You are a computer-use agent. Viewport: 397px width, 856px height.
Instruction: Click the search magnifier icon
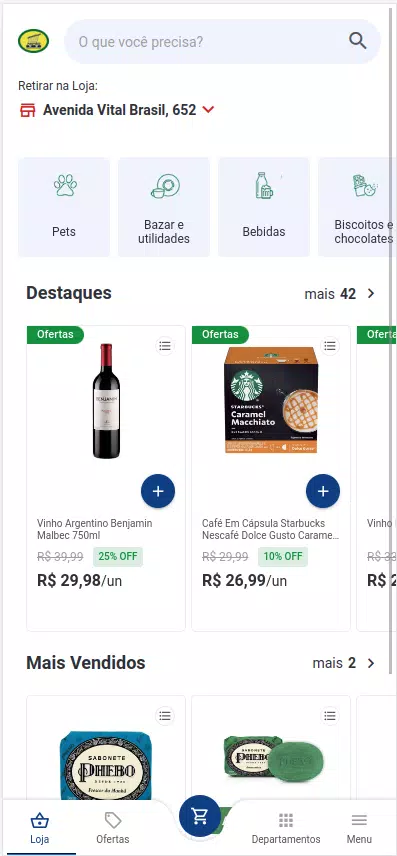pyautogui.click(x=358, y=41)
